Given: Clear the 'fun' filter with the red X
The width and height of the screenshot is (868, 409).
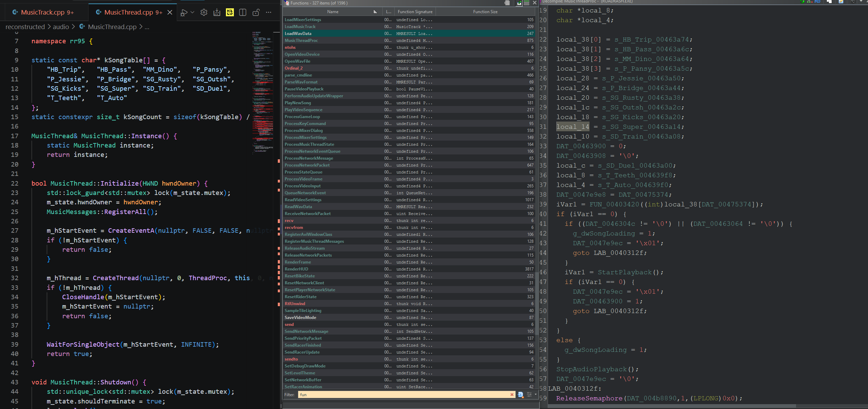Looking at the screenshot, I should tap(512, 394).
